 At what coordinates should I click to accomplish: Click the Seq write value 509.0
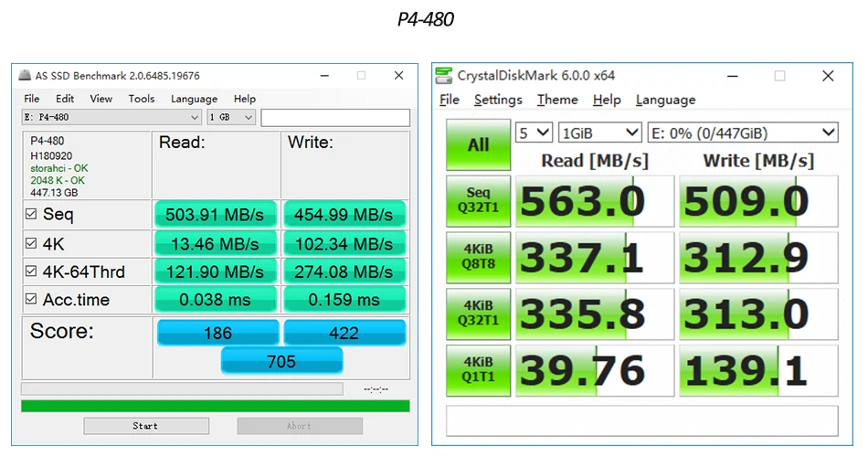[758, 201]
